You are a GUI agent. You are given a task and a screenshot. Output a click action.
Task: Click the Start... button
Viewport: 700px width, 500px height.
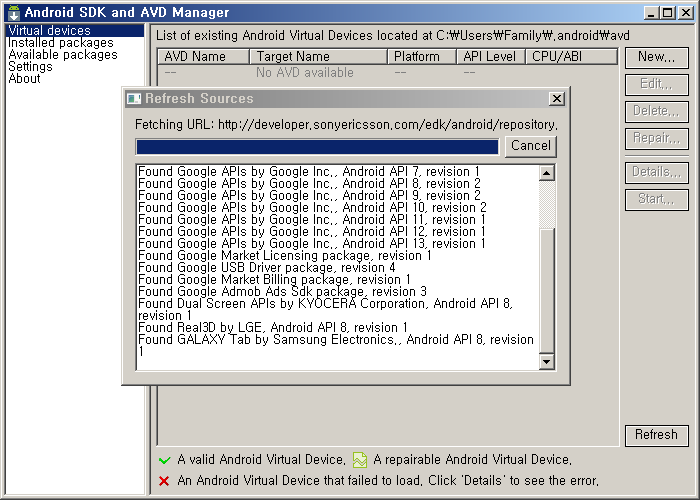pos(656,199)
